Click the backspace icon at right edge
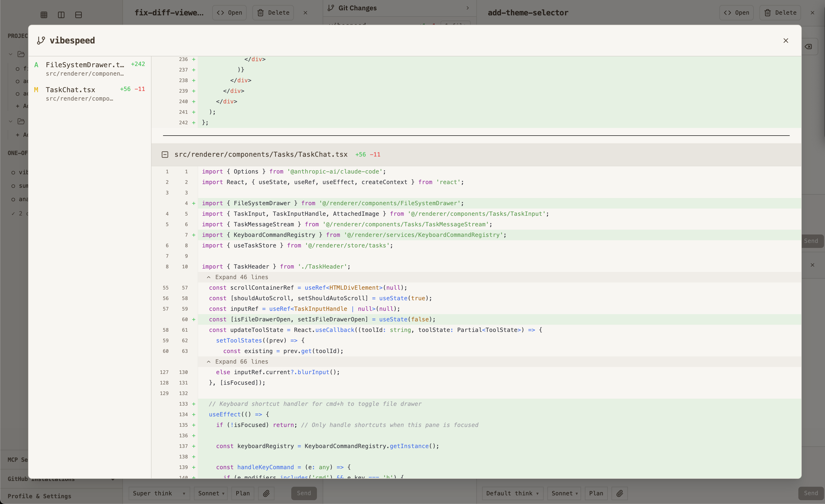Viewport: 825px width, 504px height. coord(809,47)
